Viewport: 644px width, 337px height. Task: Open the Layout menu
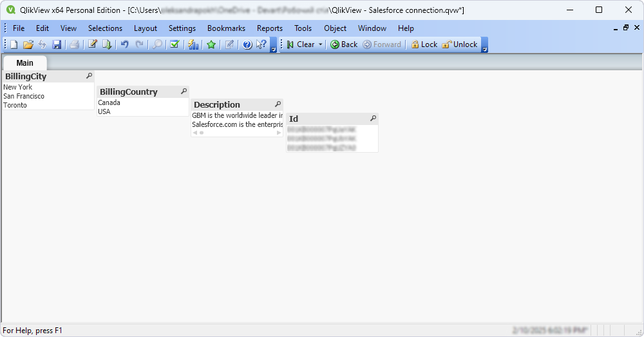[x=146, y=28]
